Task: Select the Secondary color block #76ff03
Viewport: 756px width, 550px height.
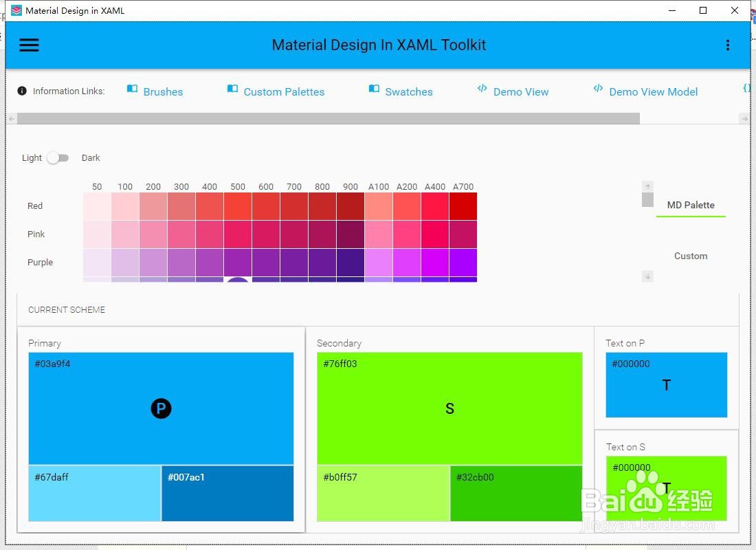Action: (449, 408)
